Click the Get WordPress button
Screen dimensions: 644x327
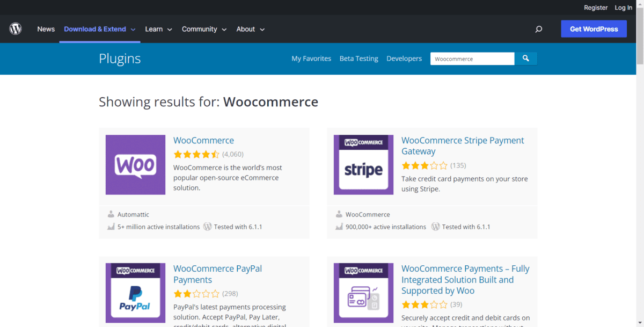[594, 29]
